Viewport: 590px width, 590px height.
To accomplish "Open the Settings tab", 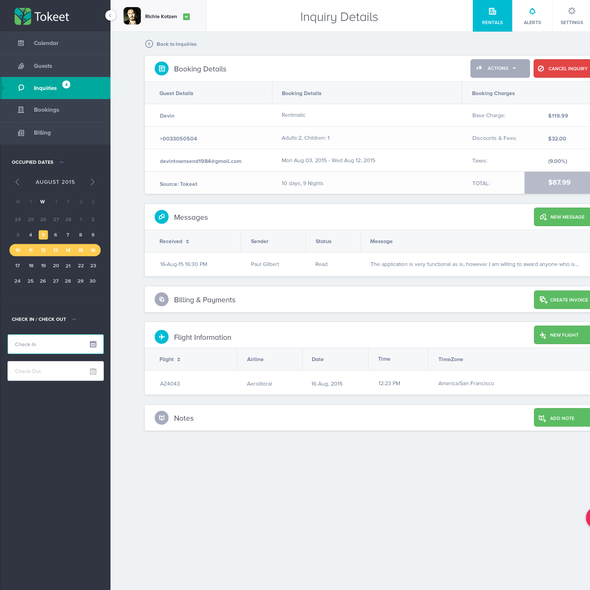I will click(571, 16).
